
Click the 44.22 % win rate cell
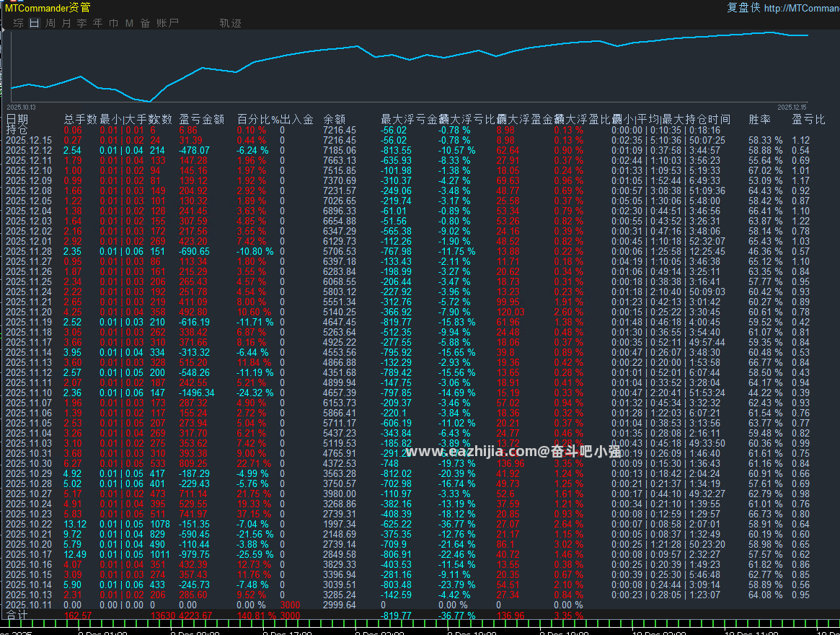pos(766,393)
